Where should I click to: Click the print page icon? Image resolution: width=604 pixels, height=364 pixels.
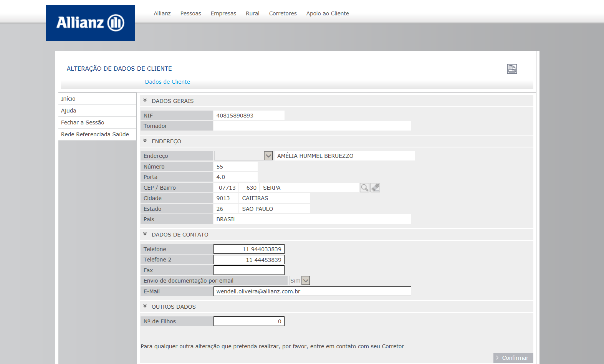coord(512,69)
